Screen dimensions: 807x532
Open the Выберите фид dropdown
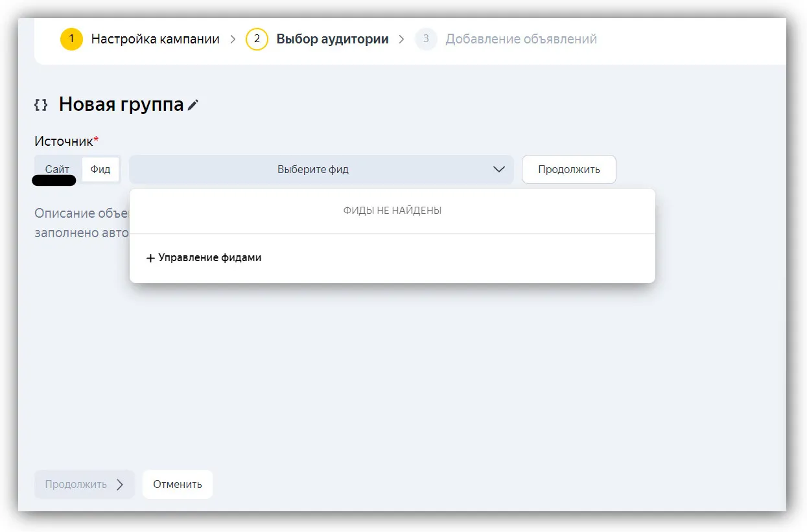pos(322,169)
